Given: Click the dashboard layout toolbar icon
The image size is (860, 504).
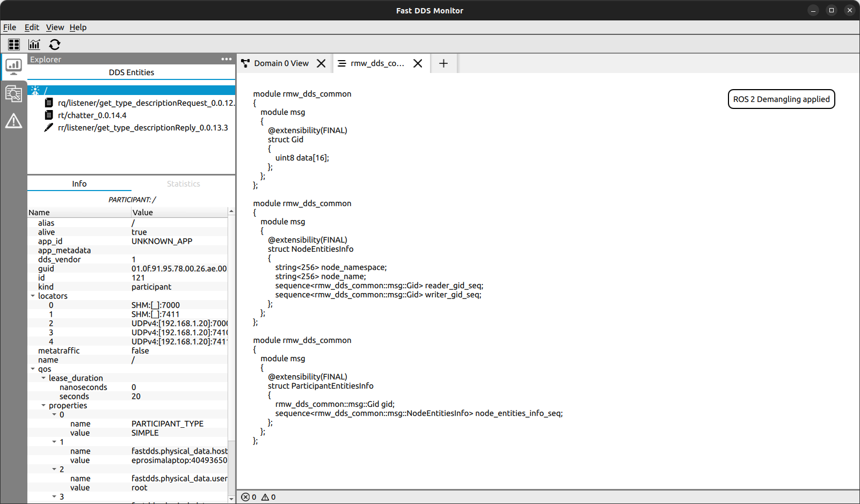Looking at the screenshot, I should pos(14,45).
